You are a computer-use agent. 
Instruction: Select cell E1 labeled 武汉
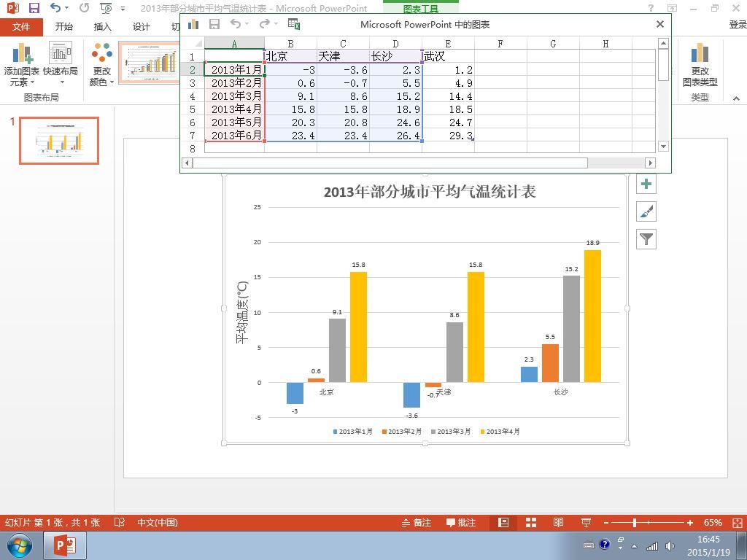tap(449, 56)
